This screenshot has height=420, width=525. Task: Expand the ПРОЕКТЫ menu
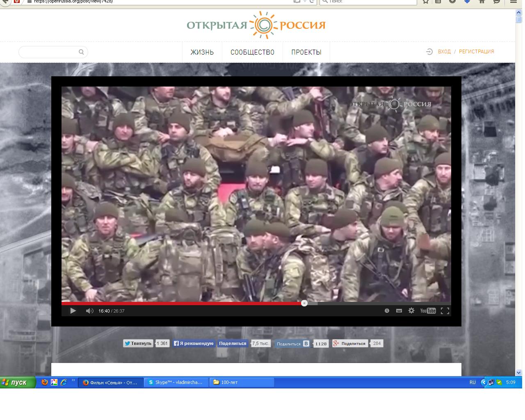(306, 52)
